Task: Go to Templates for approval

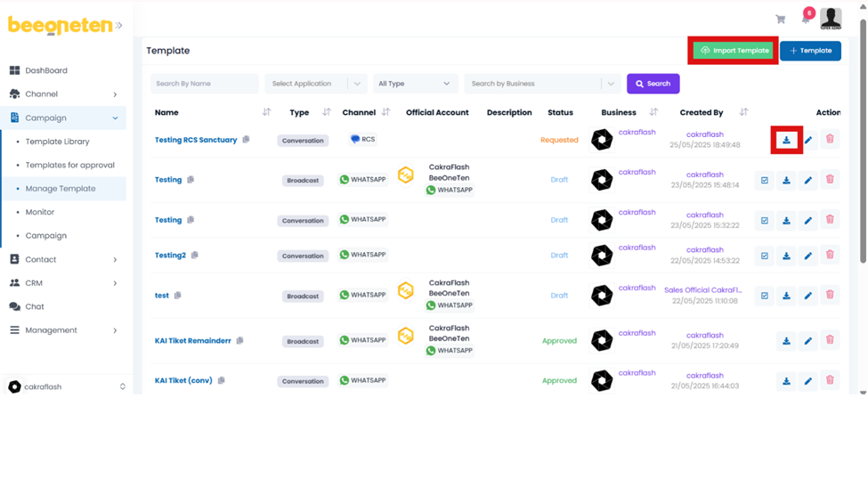Action: [x=69, y=165]
